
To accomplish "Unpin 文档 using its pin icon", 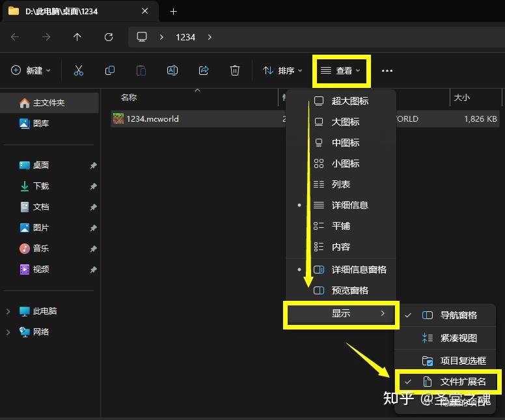I will 94,207.
